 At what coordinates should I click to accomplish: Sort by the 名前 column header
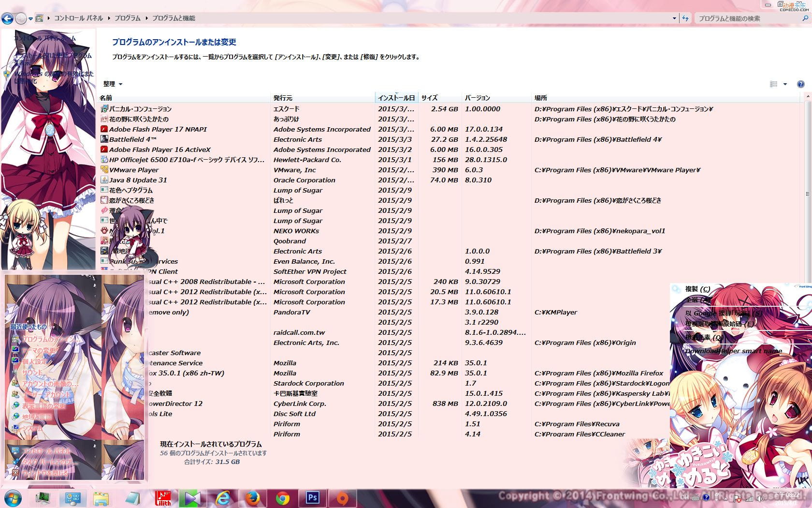pos(184,98)
